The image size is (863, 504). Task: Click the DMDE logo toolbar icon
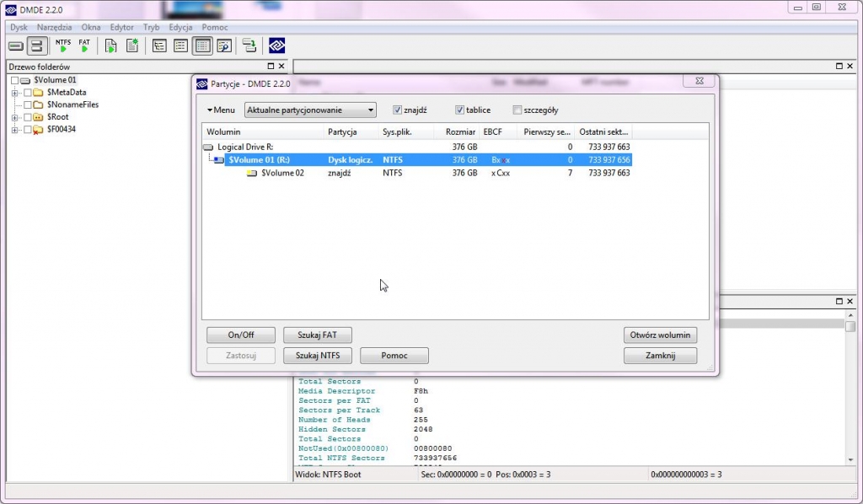tap(276, 46)
